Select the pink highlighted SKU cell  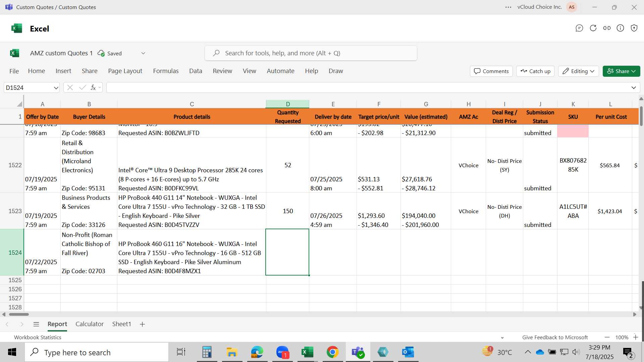click(x=573, y=131)
